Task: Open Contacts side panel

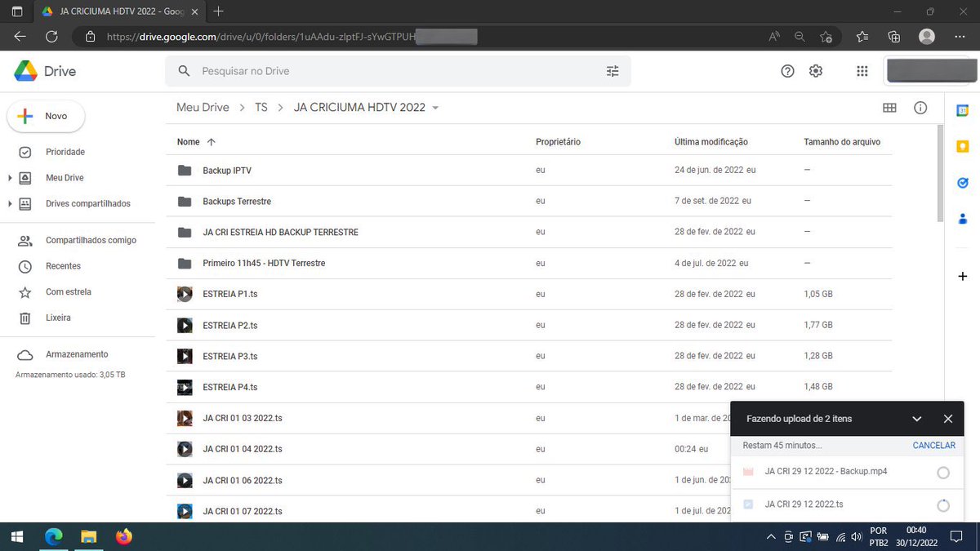Action: pos(963,219)
